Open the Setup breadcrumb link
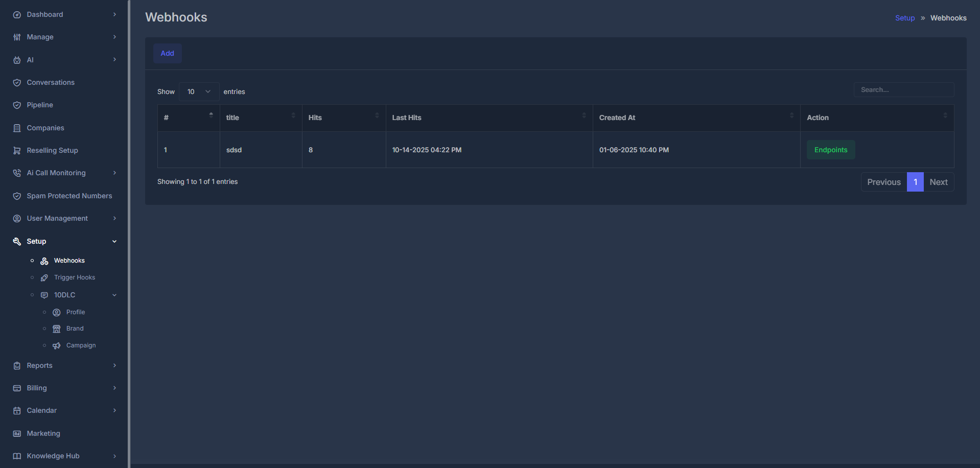This screenshot has width=980, height=468. [905, 17]
